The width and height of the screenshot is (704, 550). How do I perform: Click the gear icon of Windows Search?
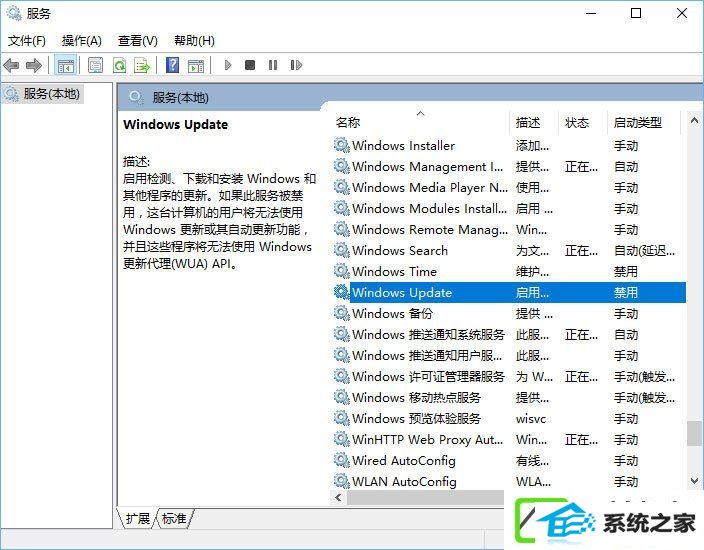pyautogui.click(x=342, y=251)
